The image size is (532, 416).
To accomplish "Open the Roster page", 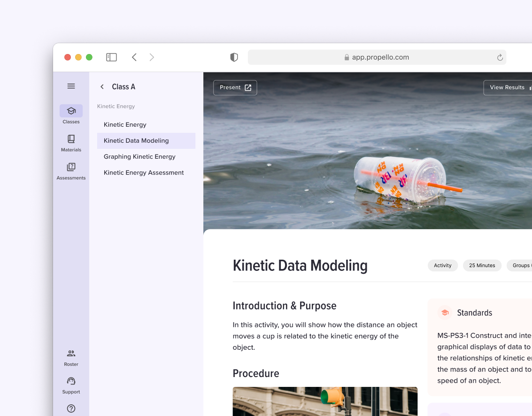I will tap(71, 358).
